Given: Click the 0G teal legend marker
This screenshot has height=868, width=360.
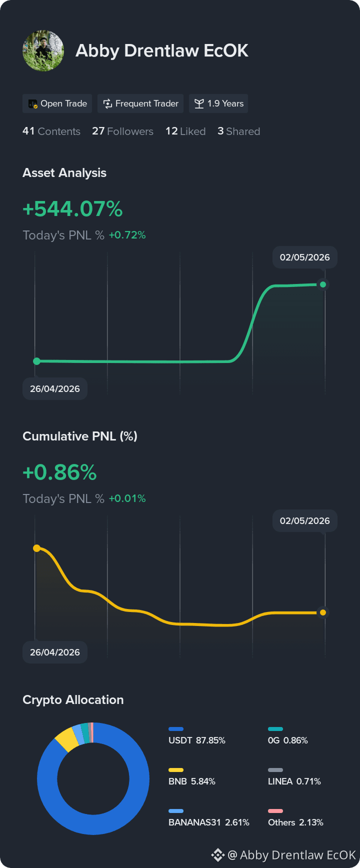Looking at the screenshot, I should pyautogui.click(x=275, y=729).
